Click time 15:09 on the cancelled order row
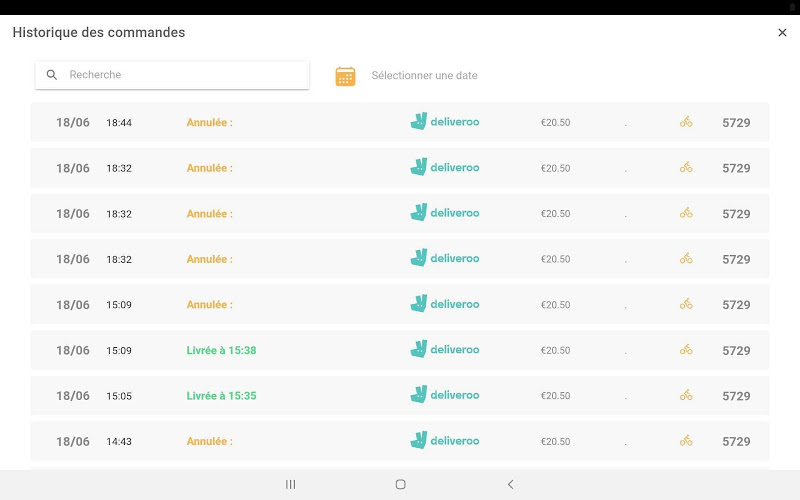The width and height of the screenshot is (800, 500). (x=119, y=305)
